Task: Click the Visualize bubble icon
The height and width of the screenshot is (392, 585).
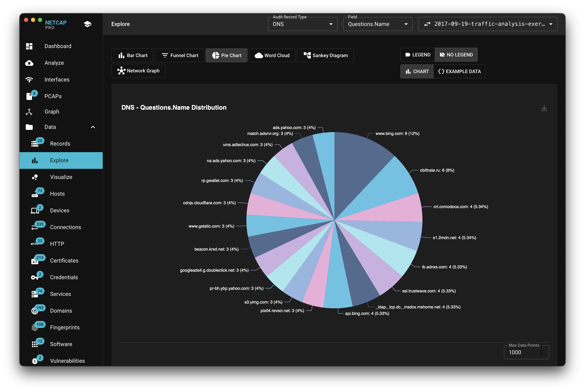Action: [x=35, y=177]
